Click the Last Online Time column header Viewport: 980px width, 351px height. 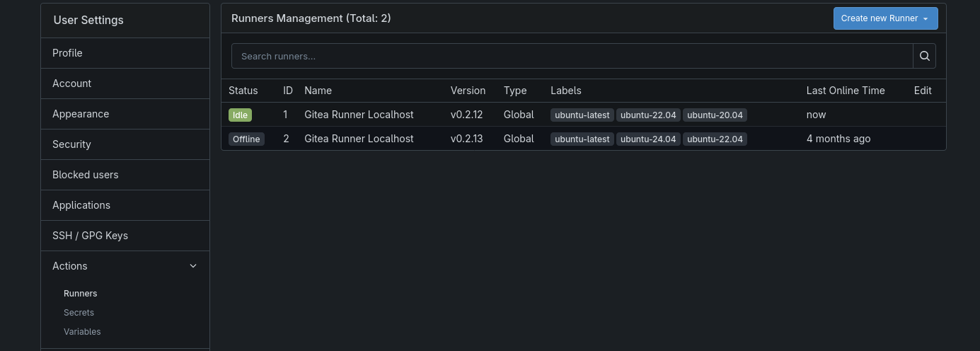click(x=846, y=91)
